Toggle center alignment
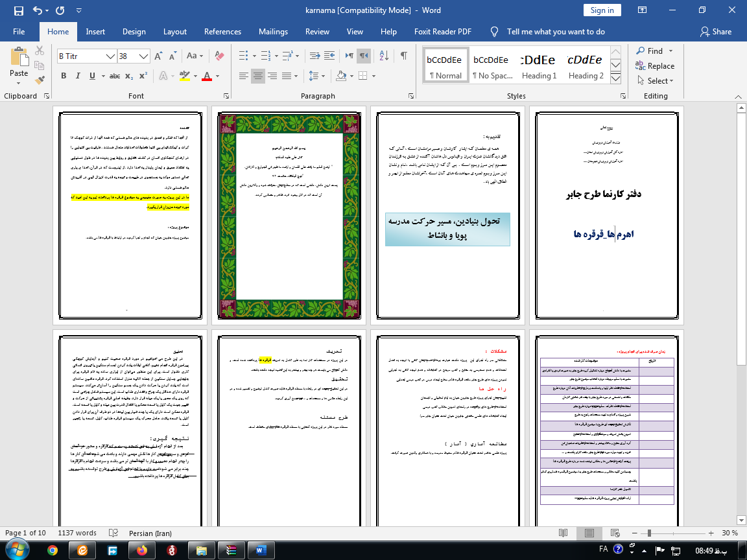 257,76
